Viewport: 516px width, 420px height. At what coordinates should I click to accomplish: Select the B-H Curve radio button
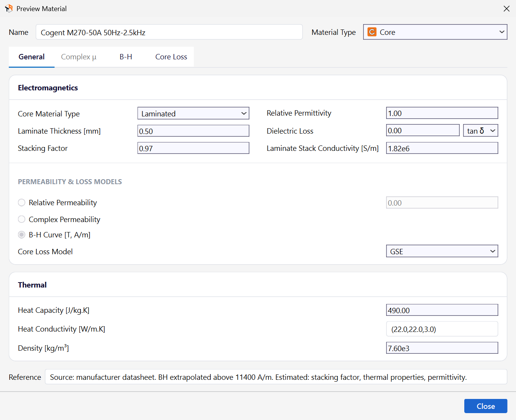(22, 235)
